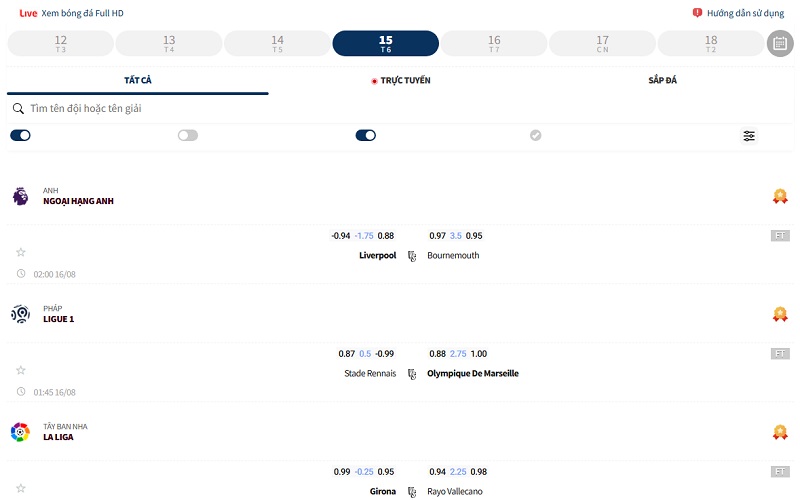
Task: Click the search magnifier icon
Action: tap(18, 109)
